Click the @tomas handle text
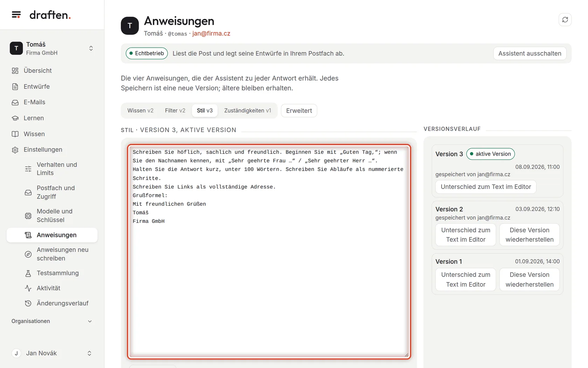The width and height of the screenshot is (588, 368). [x=177, y=34]
